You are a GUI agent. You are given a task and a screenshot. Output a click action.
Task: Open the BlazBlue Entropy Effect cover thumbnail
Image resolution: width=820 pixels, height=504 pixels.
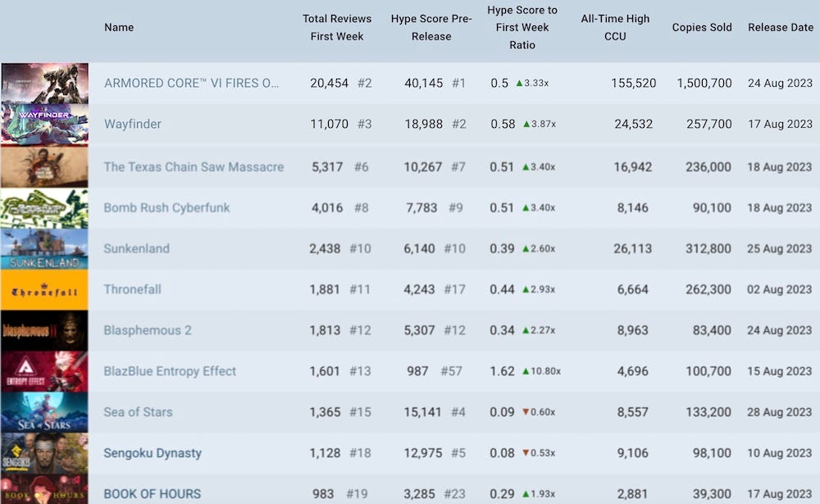pos(44,371)
